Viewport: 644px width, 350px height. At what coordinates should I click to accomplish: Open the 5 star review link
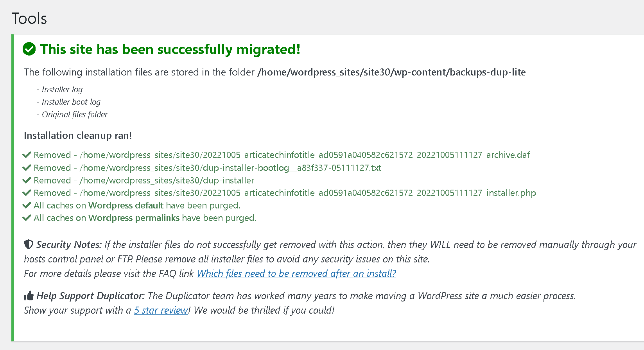coord(161,310)
